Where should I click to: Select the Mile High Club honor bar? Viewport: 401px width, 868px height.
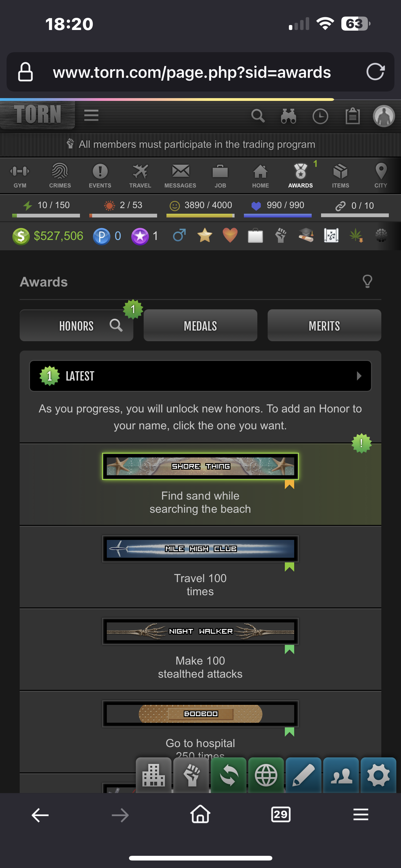pyautogui.click(x=200, y=549)
